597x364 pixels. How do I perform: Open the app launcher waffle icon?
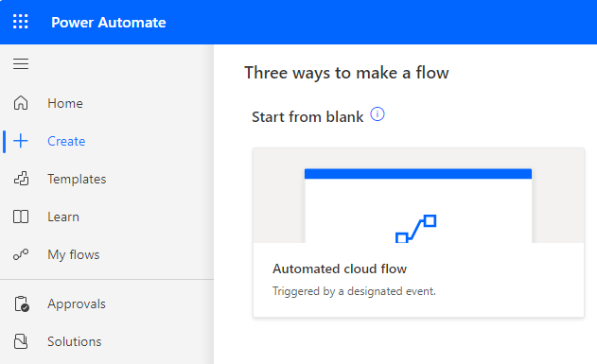click(21, 22)
